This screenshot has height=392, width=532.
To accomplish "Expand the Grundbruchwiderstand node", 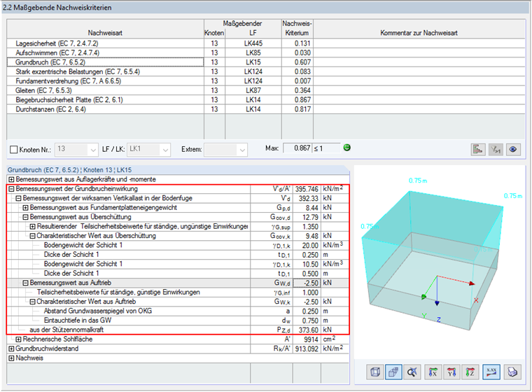I will pyautogui.click(x=11, y=349).
